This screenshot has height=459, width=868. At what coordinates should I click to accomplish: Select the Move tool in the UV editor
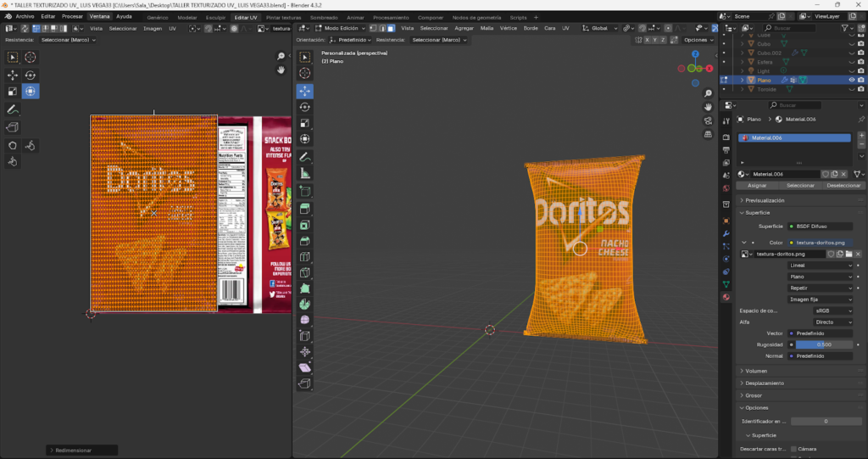13,75
